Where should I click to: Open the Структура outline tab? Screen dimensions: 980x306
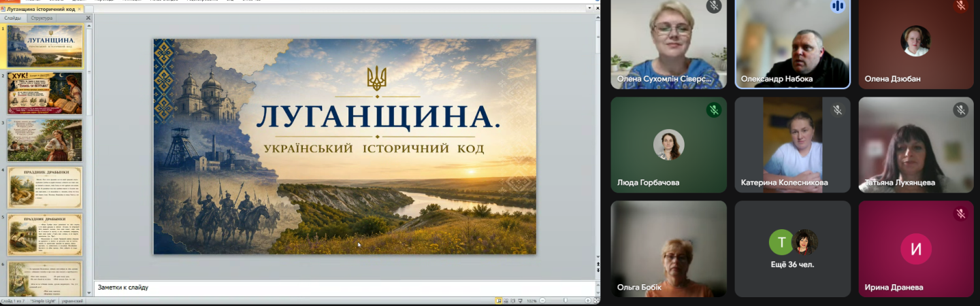(42, 18)
